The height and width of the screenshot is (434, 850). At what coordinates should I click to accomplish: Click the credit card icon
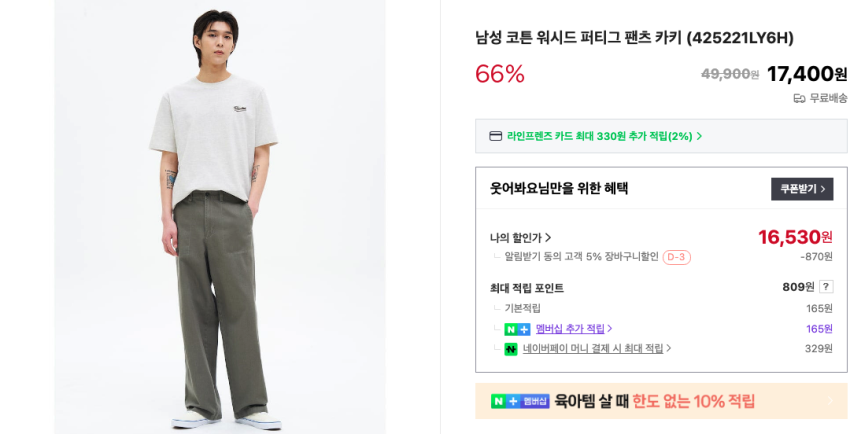coord(496,136)
